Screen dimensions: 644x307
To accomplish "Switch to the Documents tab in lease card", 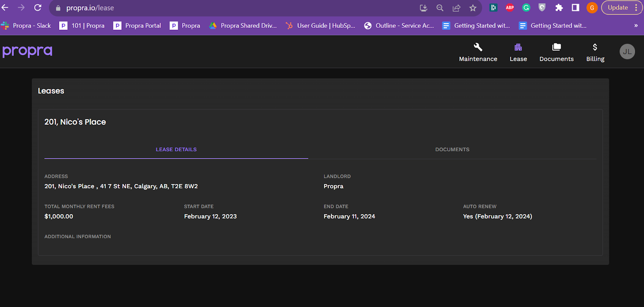I will (452, 149).
